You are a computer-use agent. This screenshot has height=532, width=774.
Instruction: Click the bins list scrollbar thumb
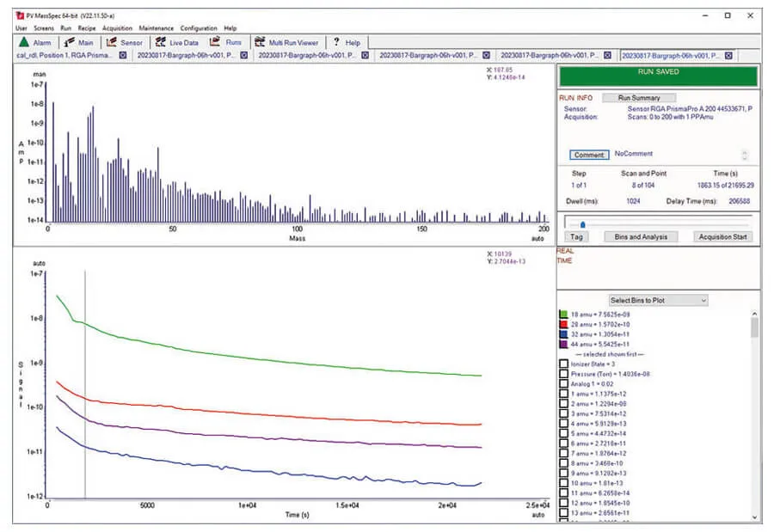pos(754,327)
